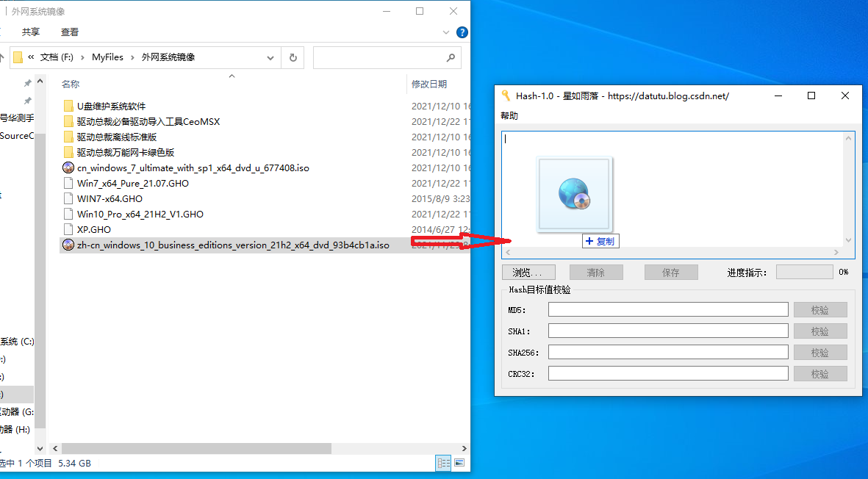Viewport: 868px width, 479px height.
Task: Open the 帮助 menu in Hash window
Action: [509, 115]
